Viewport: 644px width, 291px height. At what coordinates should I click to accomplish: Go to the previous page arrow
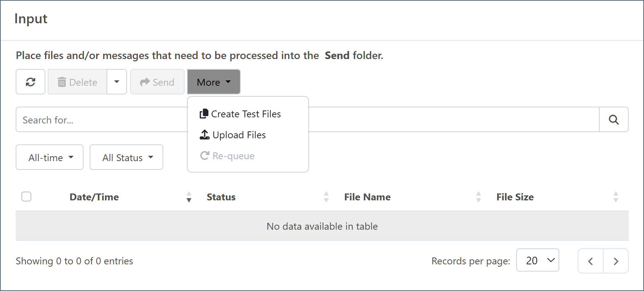click(591, 261)
